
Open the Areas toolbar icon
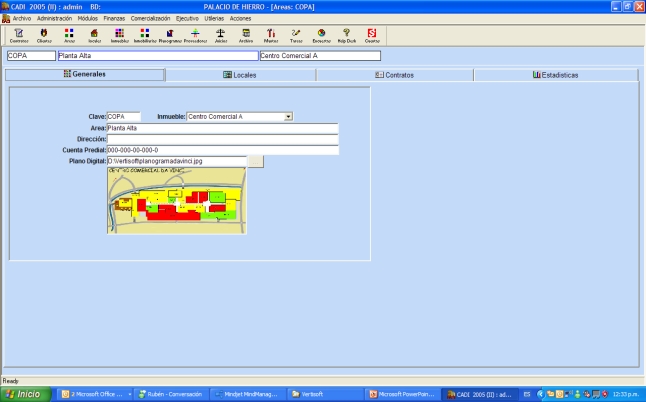pos(69,35)
